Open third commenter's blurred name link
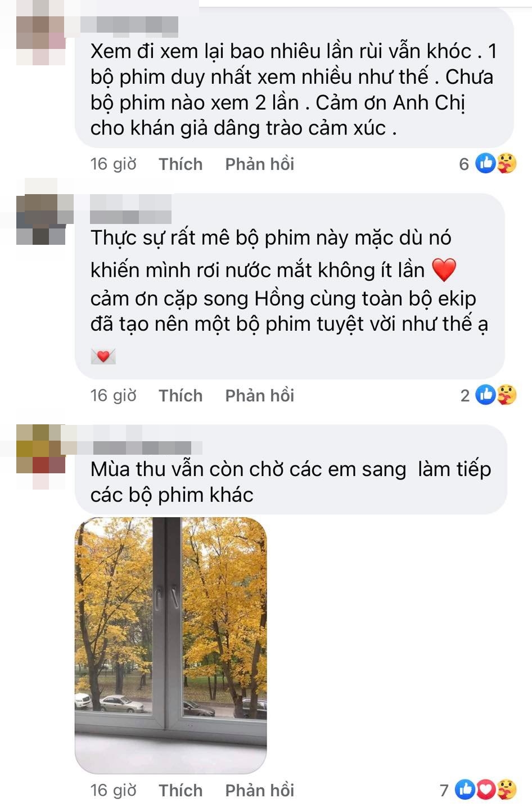Image resolution: width=532 pixels, height=807 pixels. [x=141, y=447]
